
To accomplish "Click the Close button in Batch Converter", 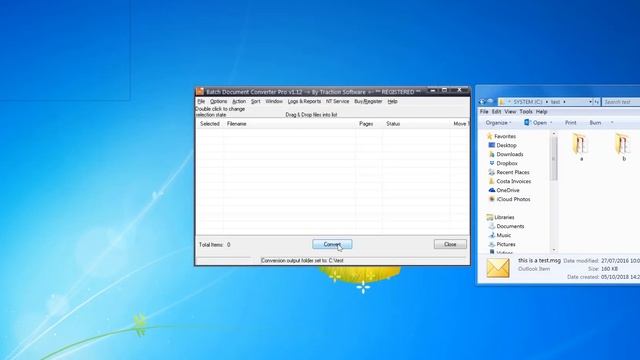I will (x=450, y=244).
